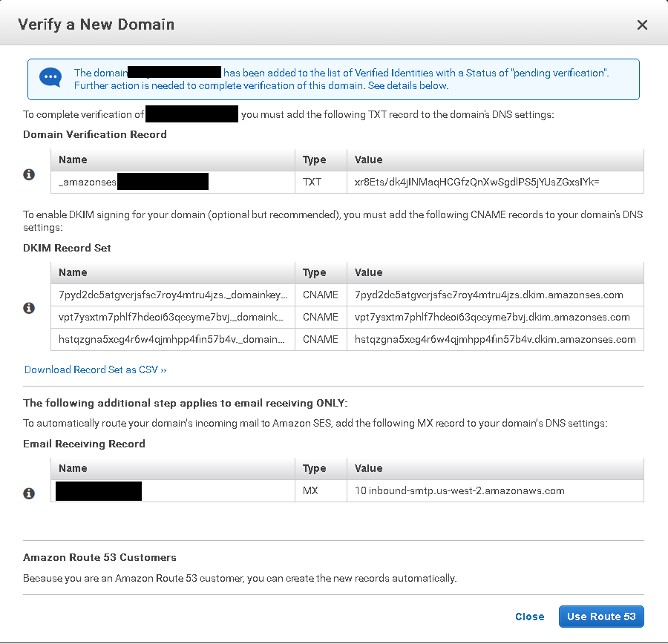Select the _amazonses name cell
Viewport: 668px width, 644px height.
pyautogui.click(x=172, y=183)
